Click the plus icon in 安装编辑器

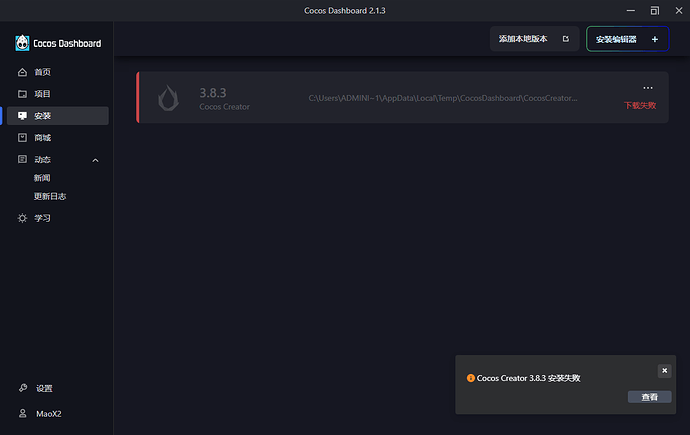click(655, 40)
